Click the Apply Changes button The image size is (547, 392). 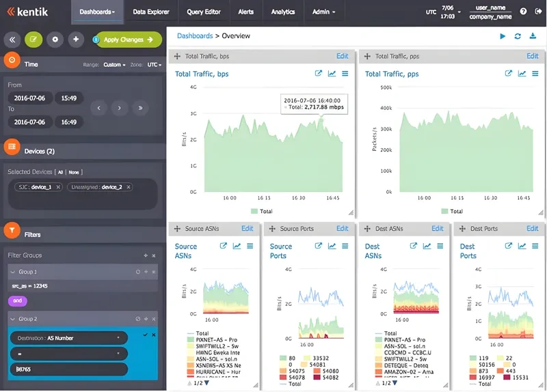(x=129, y=40)
